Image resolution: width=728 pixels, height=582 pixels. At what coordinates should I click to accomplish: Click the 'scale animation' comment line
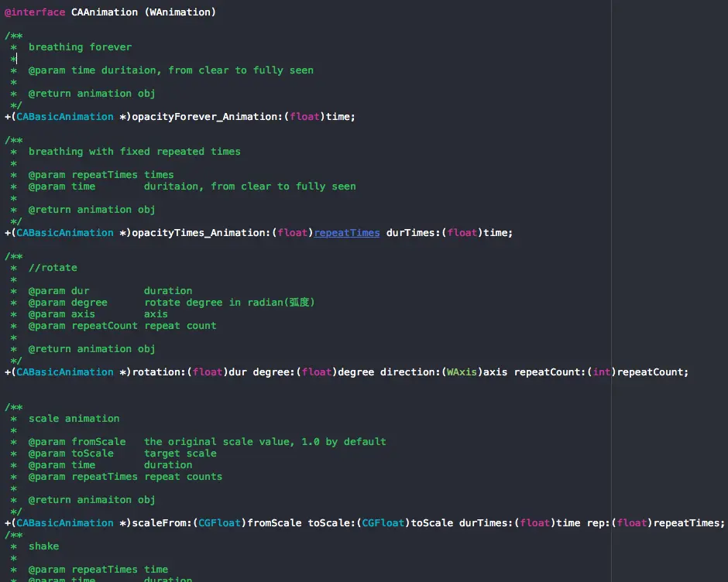point(74,418)
